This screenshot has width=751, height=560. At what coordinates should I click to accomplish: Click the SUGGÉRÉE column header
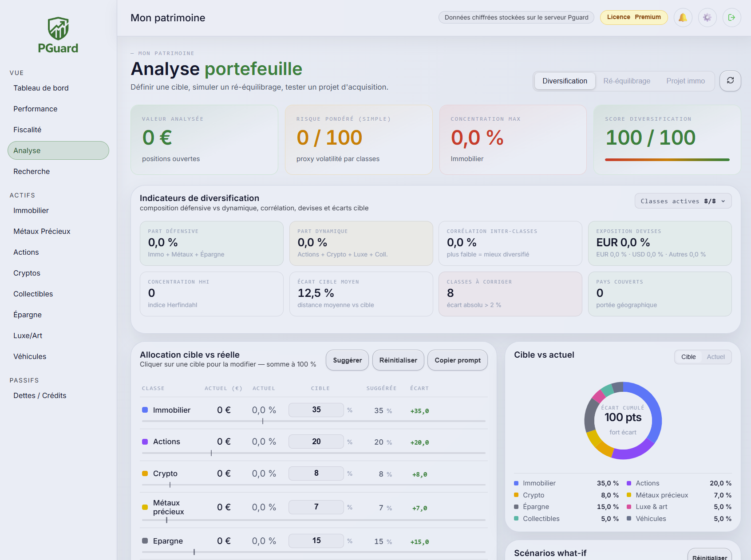tap(381, 388)
